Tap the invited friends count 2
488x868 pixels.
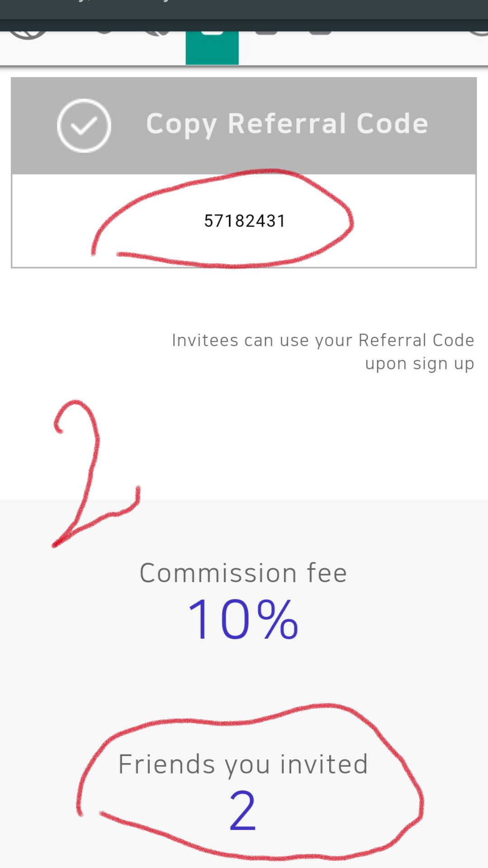pos(243,811)
